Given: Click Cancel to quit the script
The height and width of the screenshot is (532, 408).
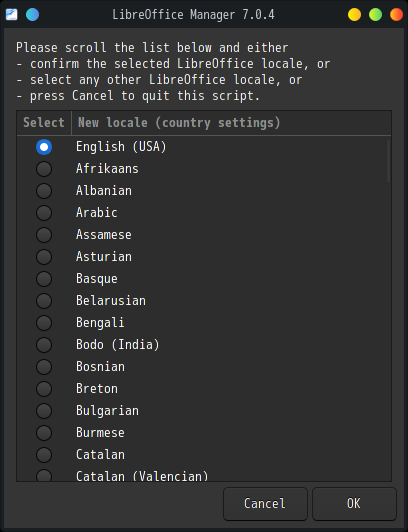Looking at the screenshot, I should click(x=265, y=504).
